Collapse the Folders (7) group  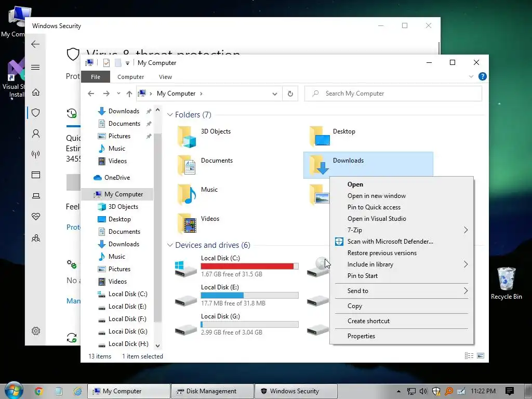click(170, 115)
